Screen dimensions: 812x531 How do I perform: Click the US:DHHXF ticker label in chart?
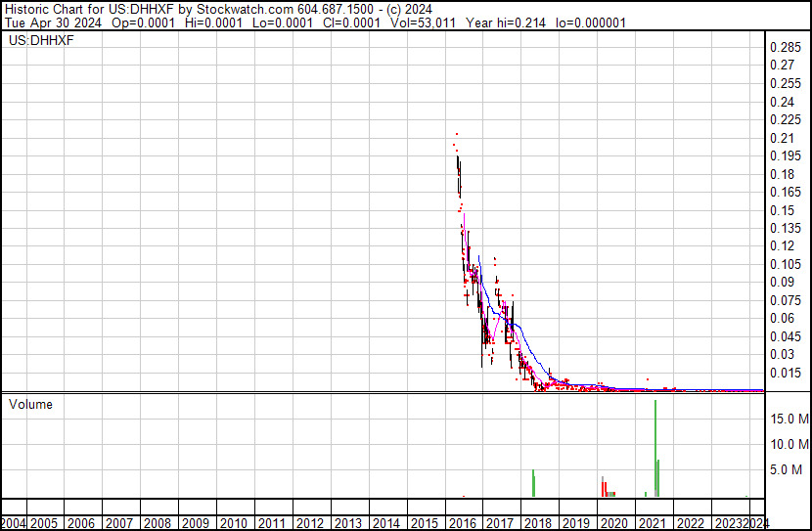(41, 40)
